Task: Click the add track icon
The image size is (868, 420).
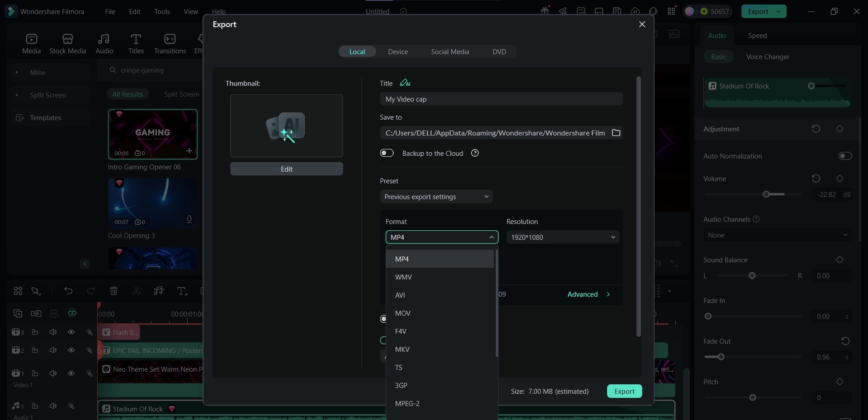Action: click(18, 313)
